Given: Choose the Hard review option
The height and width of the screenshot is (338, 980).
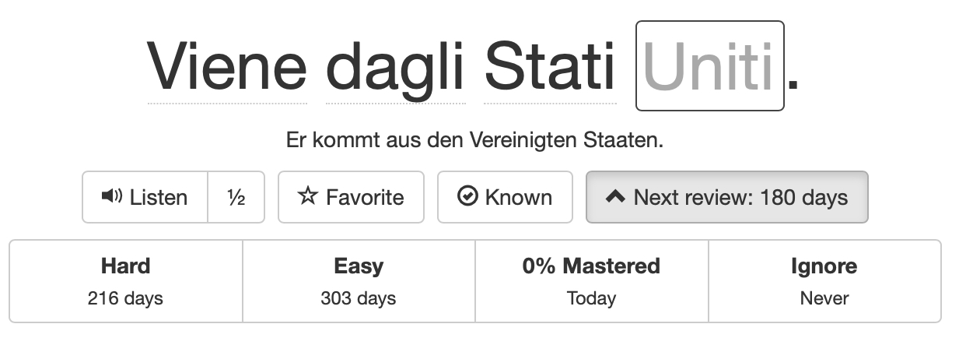Looking at the screenshot, I should (126, 281).
